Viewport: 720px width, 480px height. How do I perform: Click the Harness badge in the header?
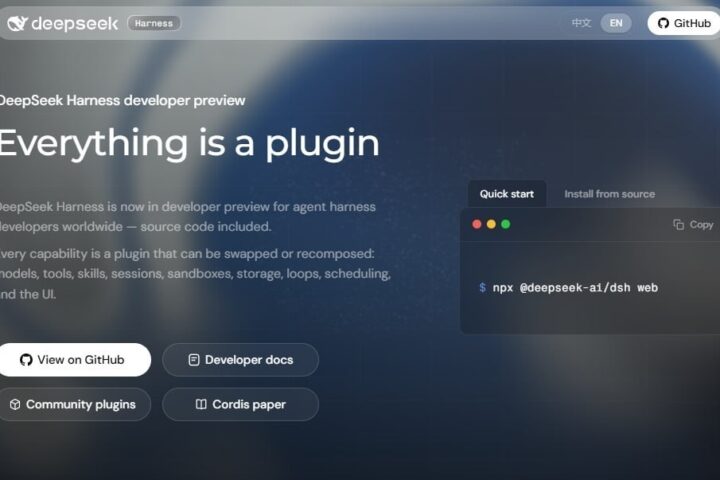pyautogui.click(x=154, y=23)
